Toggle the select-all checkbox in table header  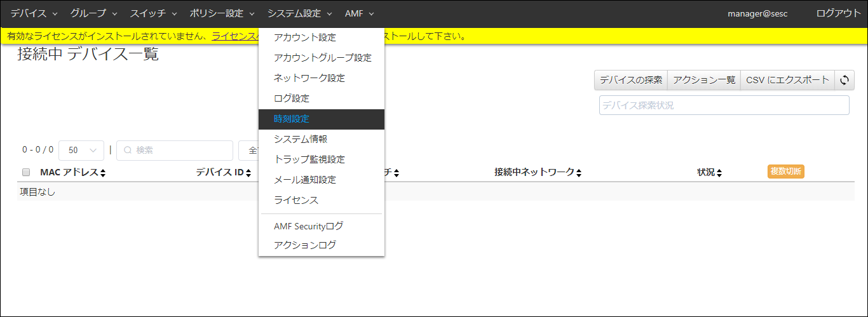[x=26, y=172]
